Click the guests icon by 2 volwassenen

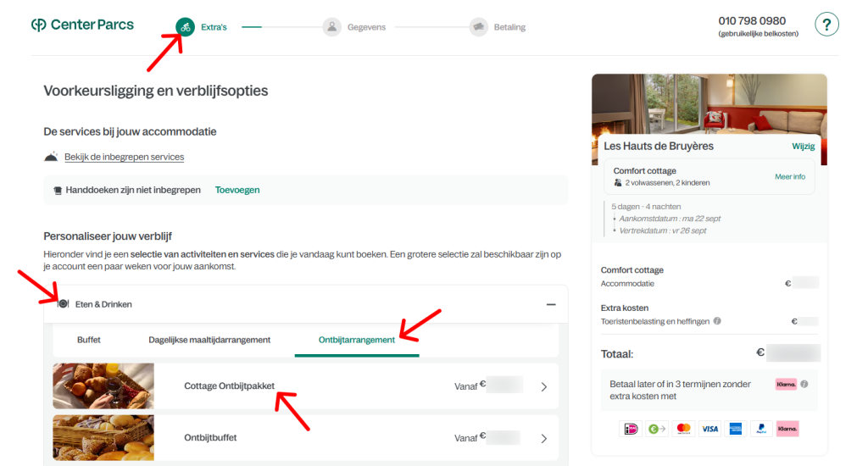[618, 183]
